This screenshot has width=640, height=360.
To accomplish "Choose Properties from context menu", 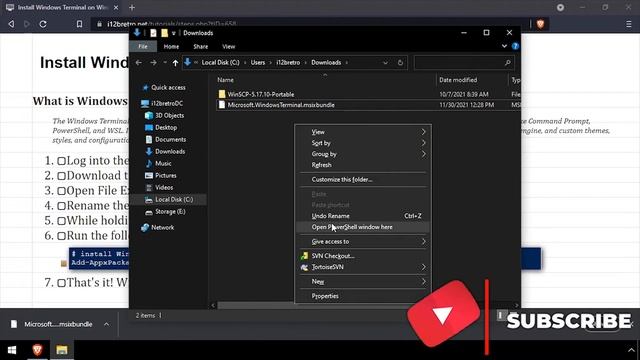I will 363,296.
